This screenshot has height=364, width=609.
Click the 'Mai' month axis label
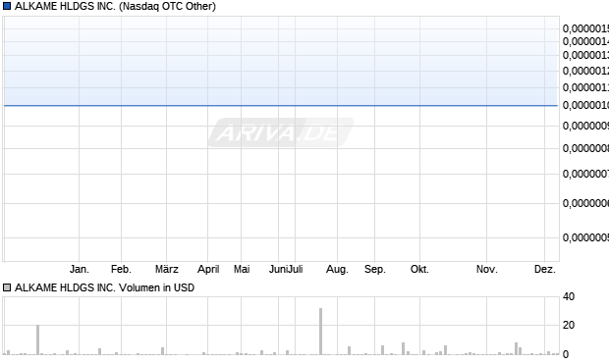click(242, 269)
